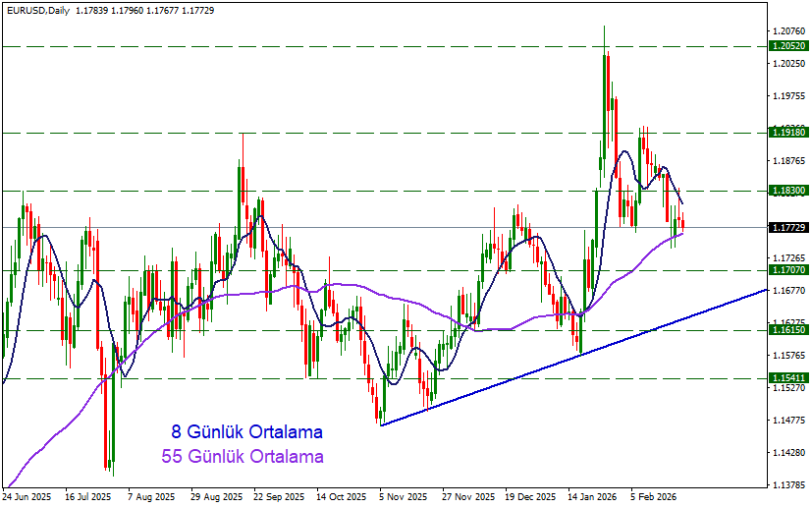The image size is (812, 508).
Task: Click the 24 Jun 2025 date label
Action: click(x=27, y=497)
